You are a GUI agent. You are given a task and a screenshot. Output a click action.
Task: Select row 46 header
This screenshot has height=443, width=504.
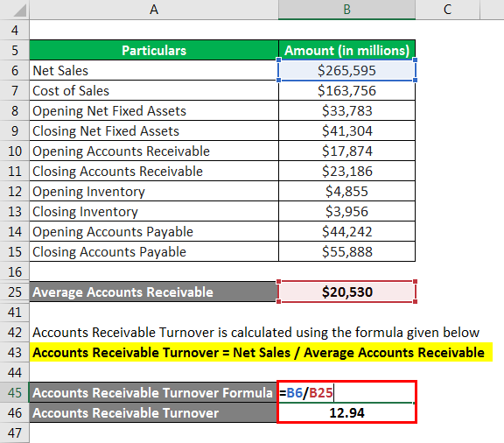(x=15, y=412)
